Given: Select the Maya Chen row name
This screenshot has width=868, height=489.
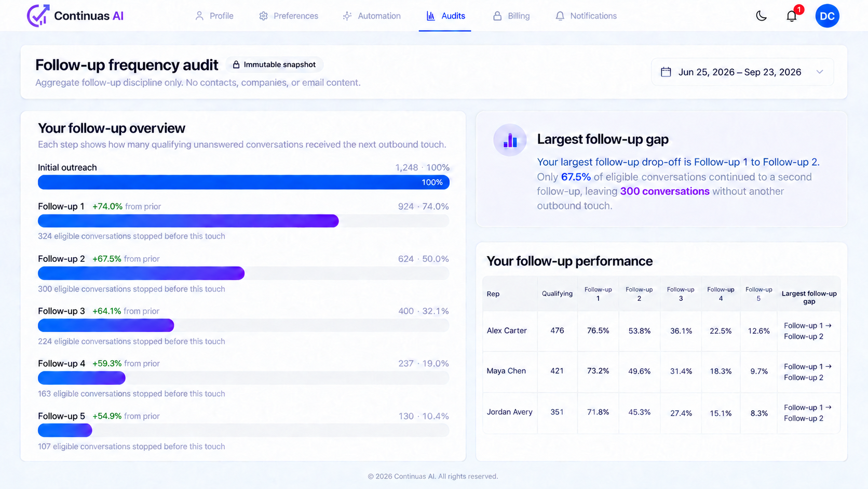Looking at the screenshot, I should [506, 371].
